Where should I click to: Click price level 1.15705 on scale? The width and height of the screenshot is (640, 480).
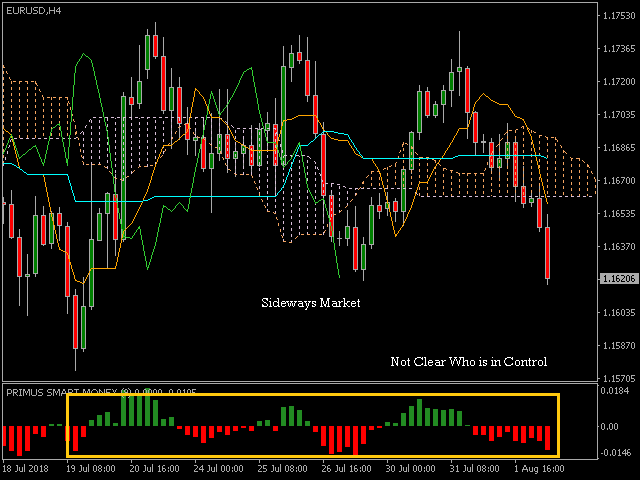pyautogui.click(x=619, y=378)
